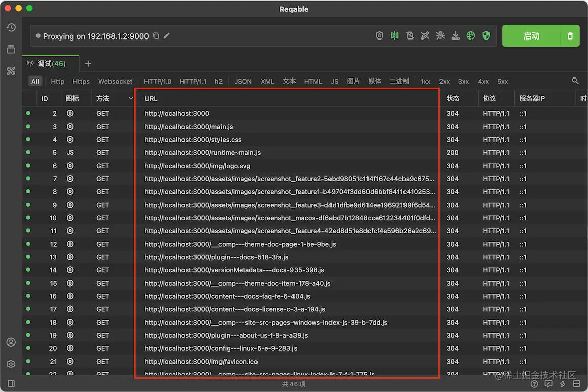This screenshot has width=588, height=392.
Task: Filter by 文本 text type
Action: click(x=289, y=82)
